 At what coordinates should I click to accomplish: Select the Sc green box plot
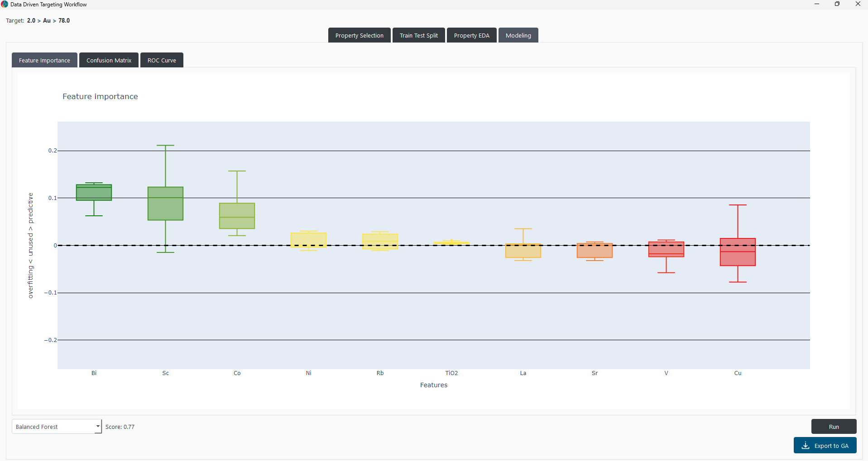pos(165,204)
